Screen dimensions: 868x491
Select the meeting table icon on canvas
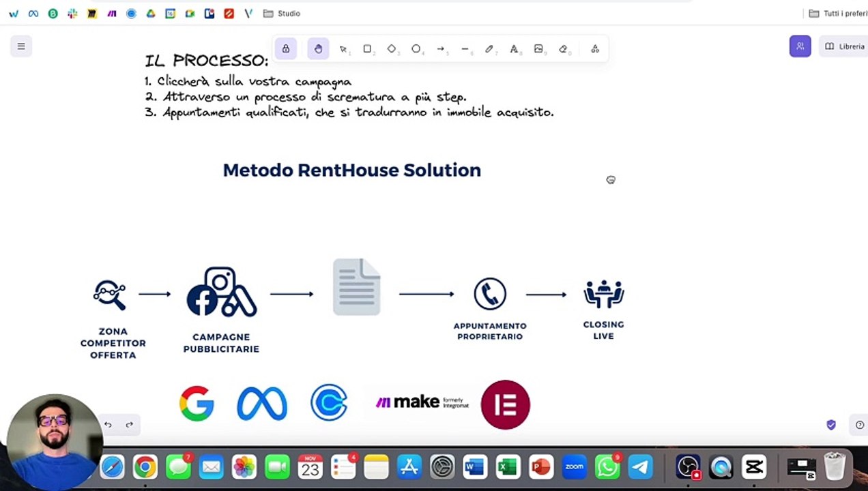(x=604, y=294)
